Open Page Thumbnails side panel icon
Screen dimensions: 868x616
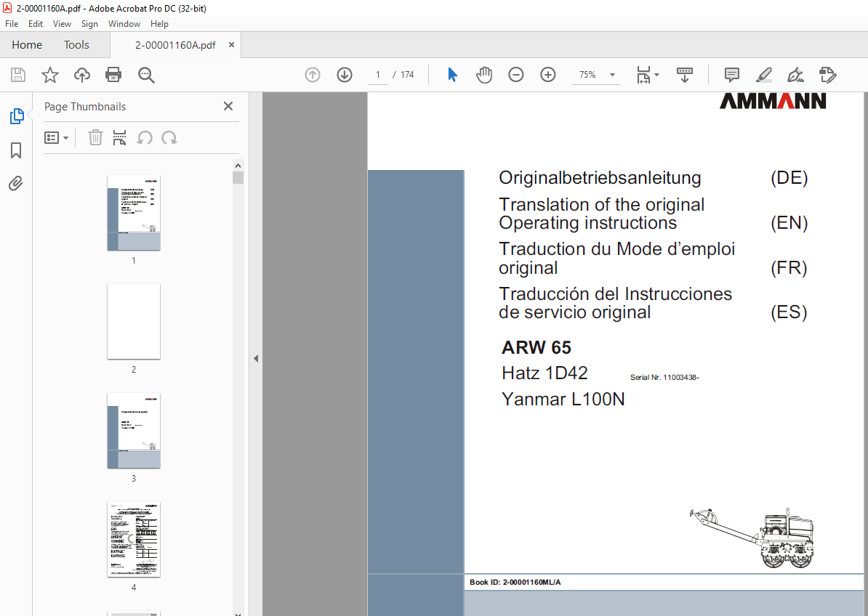[x=17, y=116]
